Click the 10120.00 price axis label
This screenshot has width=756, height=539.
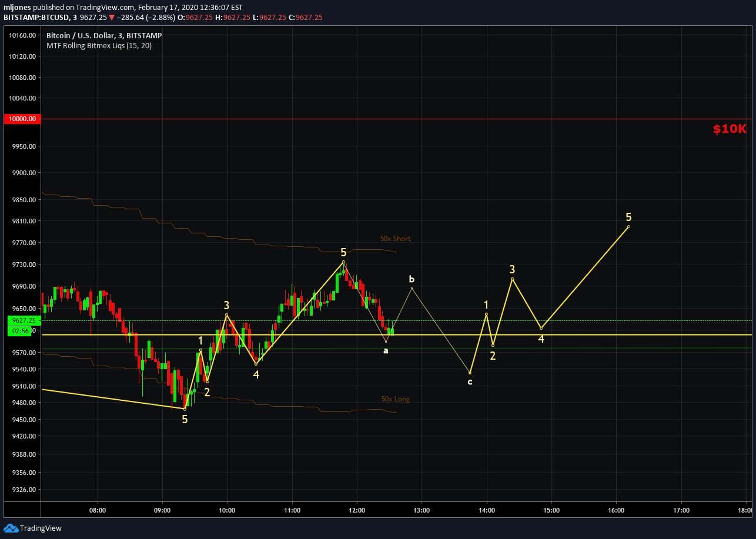[x=24, y=56]
